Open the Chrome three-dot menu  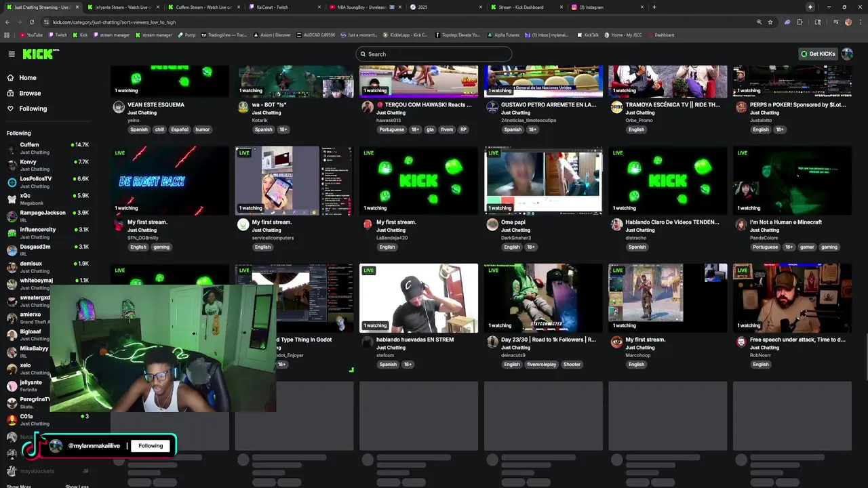(x=861, y=22)
